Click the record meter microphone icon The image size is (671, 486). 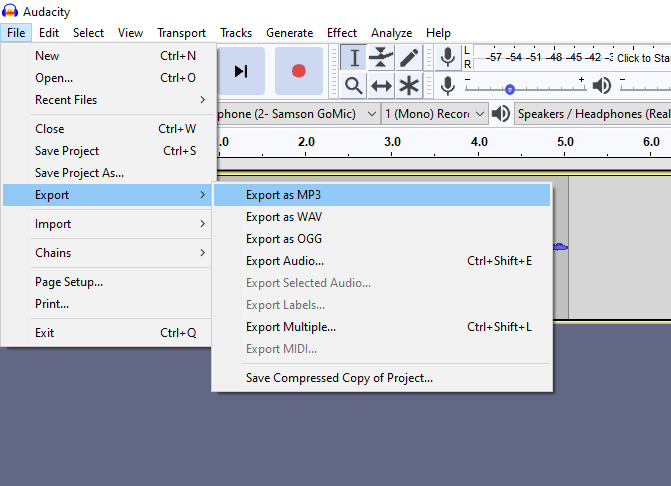(448, 57)
